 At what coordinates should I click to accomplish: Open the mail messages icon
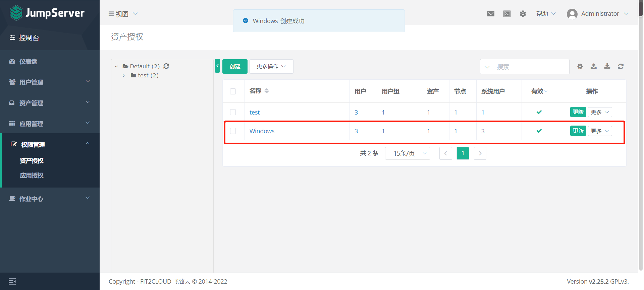coord(491,14)
